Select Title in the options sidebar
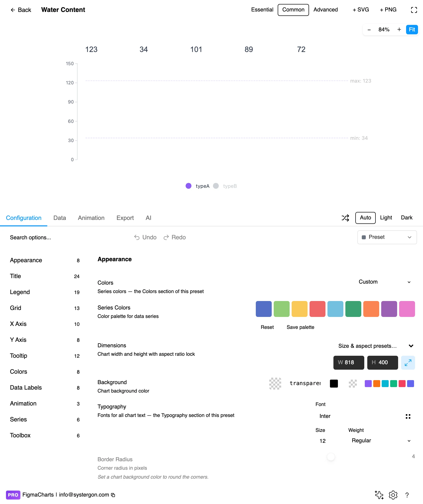 45,276
